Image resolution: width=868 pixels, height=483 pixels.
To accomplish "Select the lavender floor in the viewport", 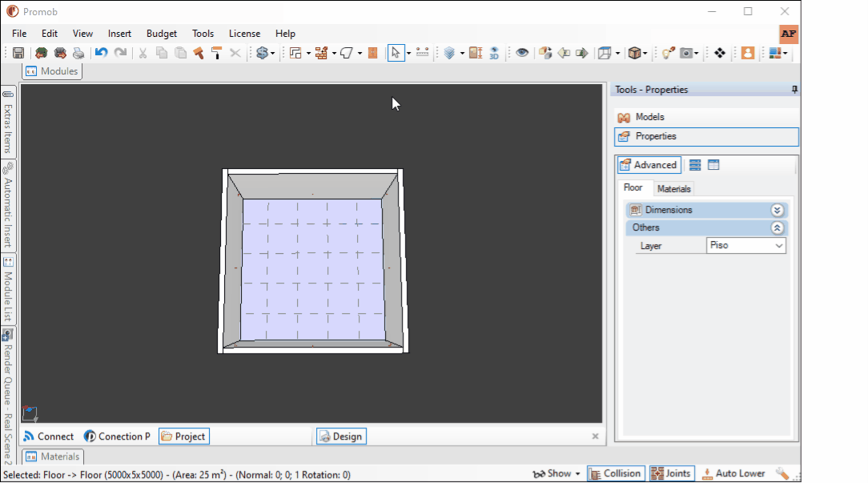I will tap(312, 269).
